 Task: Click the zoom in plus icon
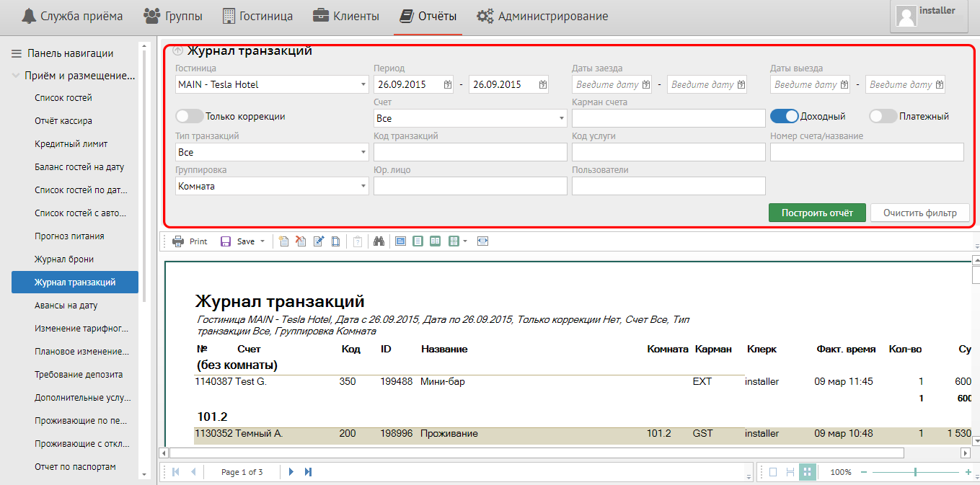pos(968,472)
